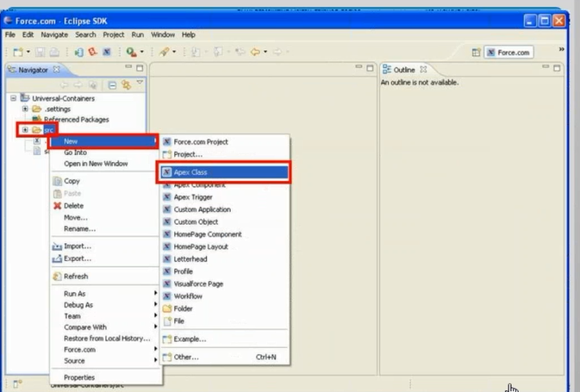Choose New in the context menu

coord(103,141)
